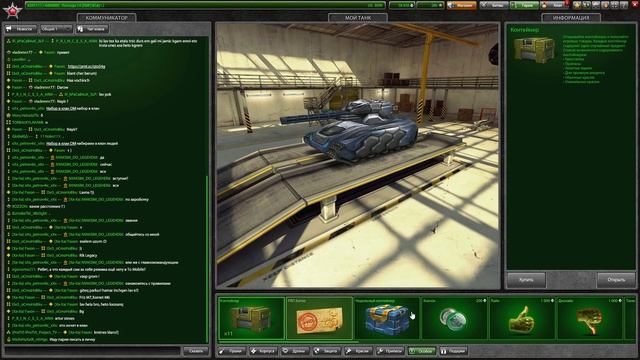
Task: Click the rank experience progress bar
Action: point(205,5)
